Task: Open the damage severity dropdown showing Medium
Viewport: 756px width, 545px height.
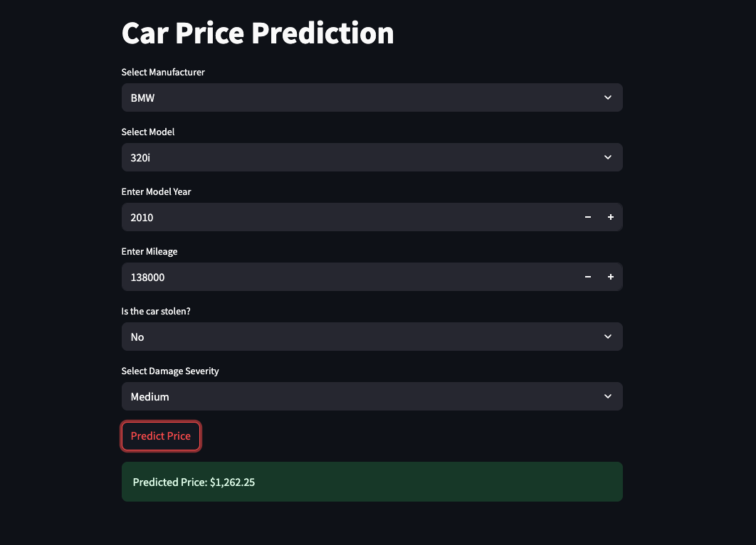Action: [356, 396]
